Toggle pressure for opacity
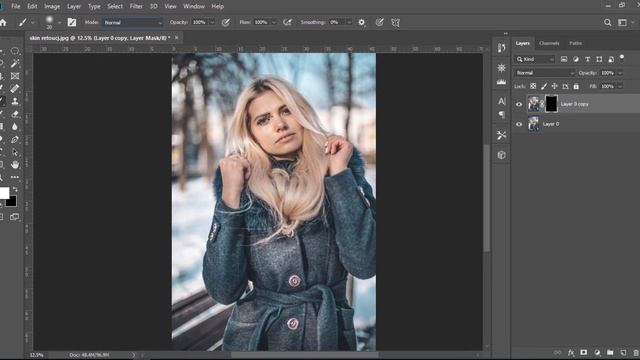The image size is (640, 360). coord(226,22)
